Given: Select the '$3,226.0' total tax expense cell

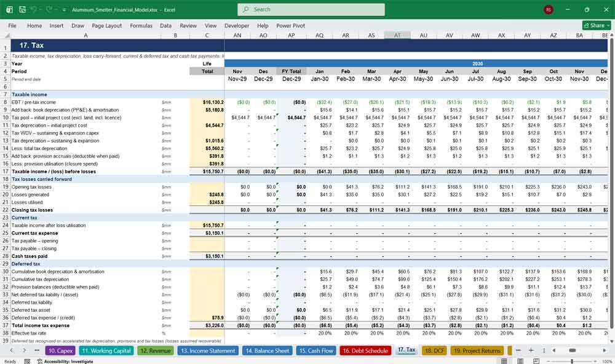Looking at the screenshot, I should pyautogui.click(x=207, y=325).
